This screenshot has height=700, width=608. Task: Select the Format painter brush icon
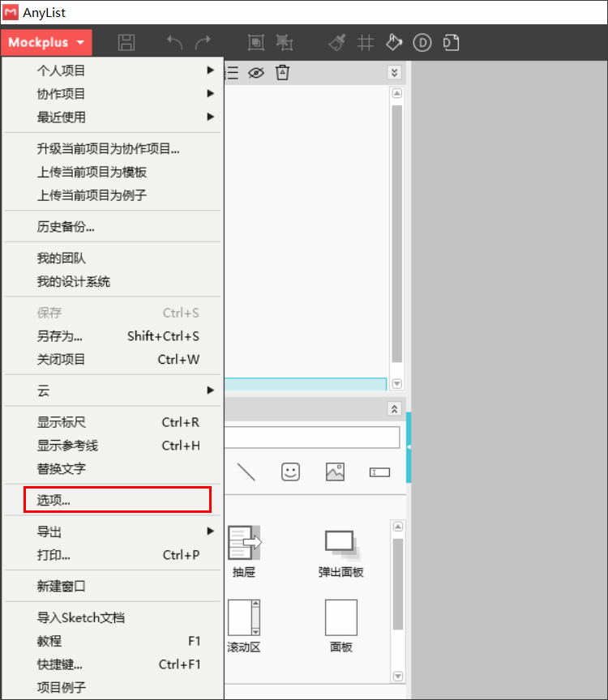[337, 42]
